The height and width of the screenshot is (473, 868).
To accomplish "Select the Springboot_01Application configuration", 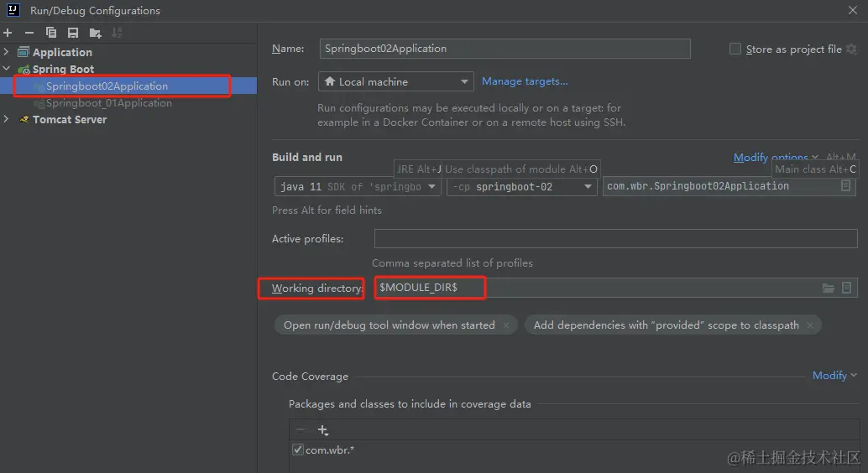I will pos(128,103).
